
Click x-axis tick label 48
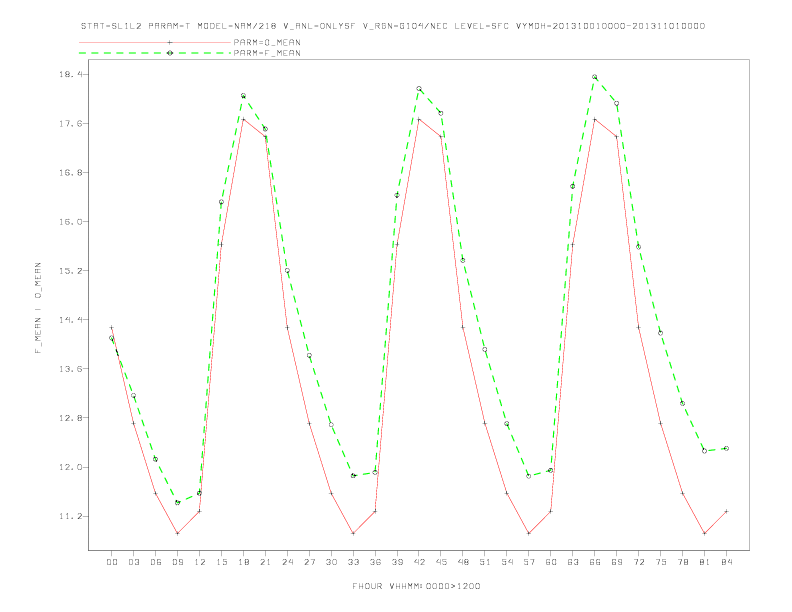pos(463,562)
